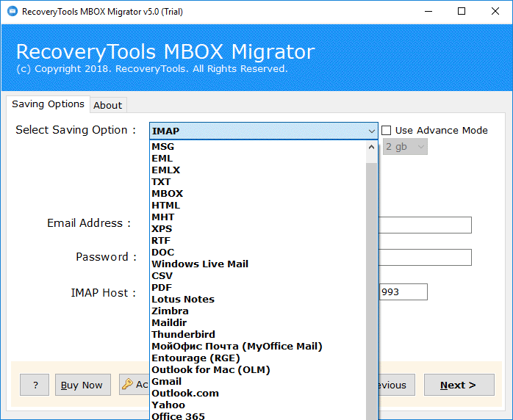Image resolution: width=513 pixels, height=420 pixels.
Task: Select Entourage (RGE) option
Action: click(258, 358)
